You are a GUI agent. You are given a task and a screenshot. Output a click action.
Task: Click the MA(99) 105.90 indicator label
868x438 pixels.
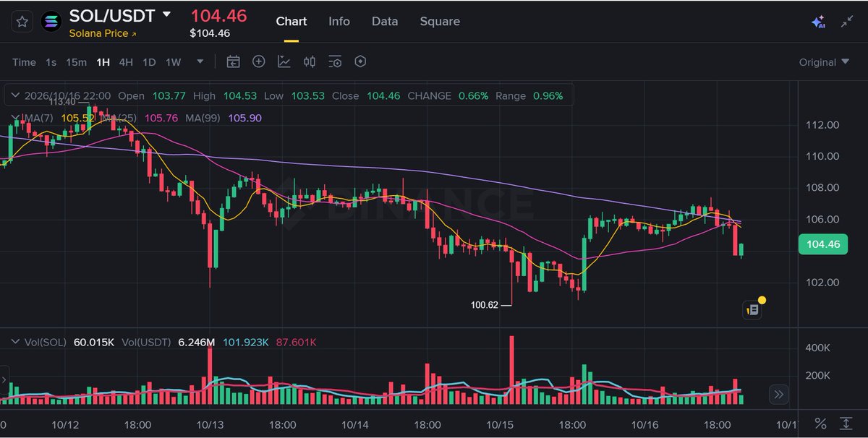225,118
